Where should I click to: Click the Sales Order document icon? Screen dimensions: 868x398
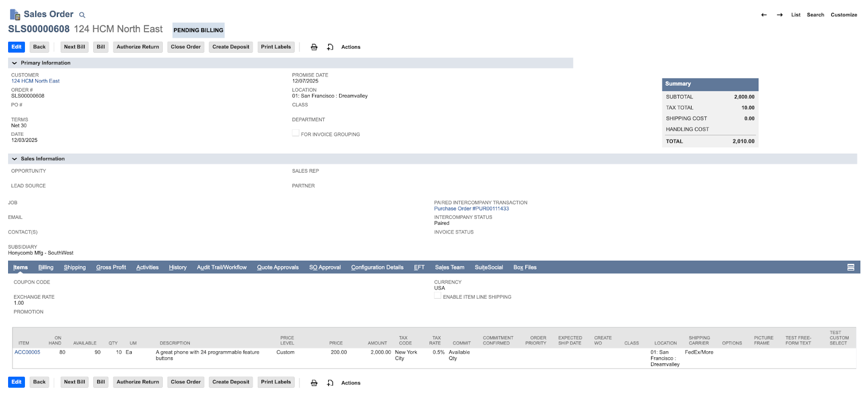(x=15, y=14)
